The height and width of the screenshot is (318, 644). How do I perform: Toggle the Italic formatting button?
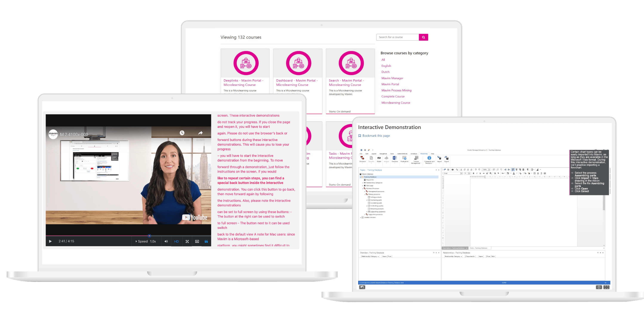coord(477,173)
